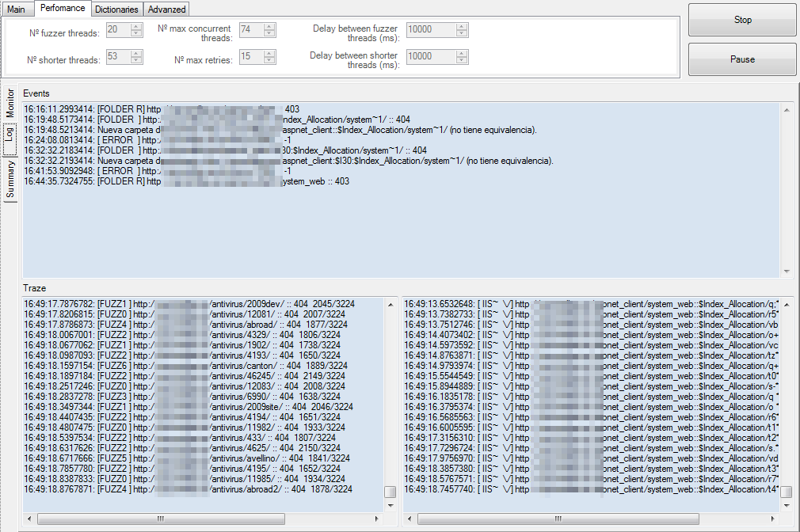The width and height of the screenshot is (800, 532).
Task: Open the Advanced tab
Action: [166, 9]
